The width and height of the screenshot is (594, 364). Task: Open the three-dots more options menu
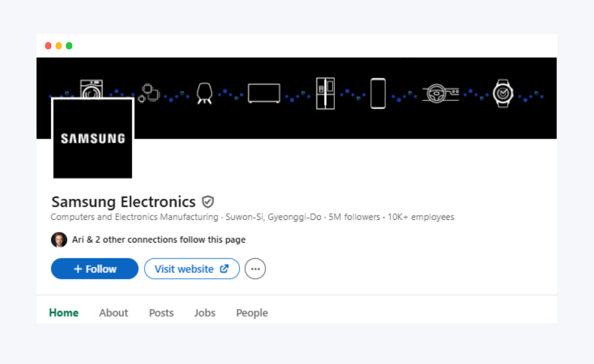coord(255,268)
